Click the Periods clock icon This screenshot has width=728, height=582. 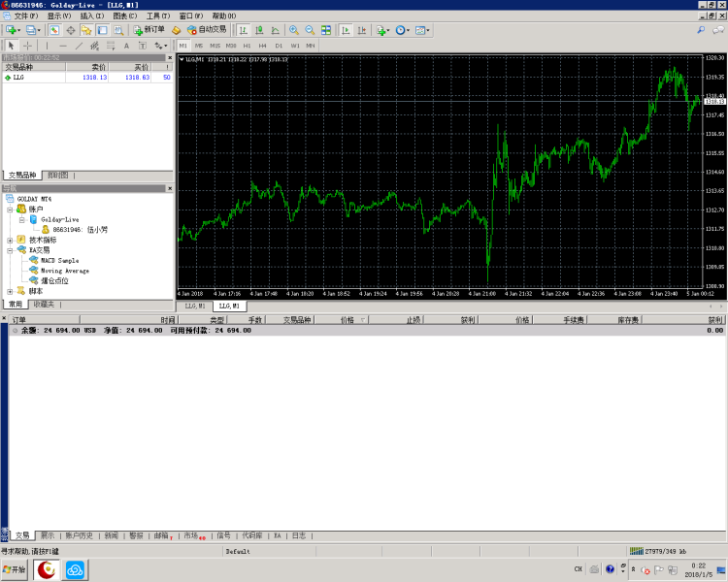coord(400,30)
